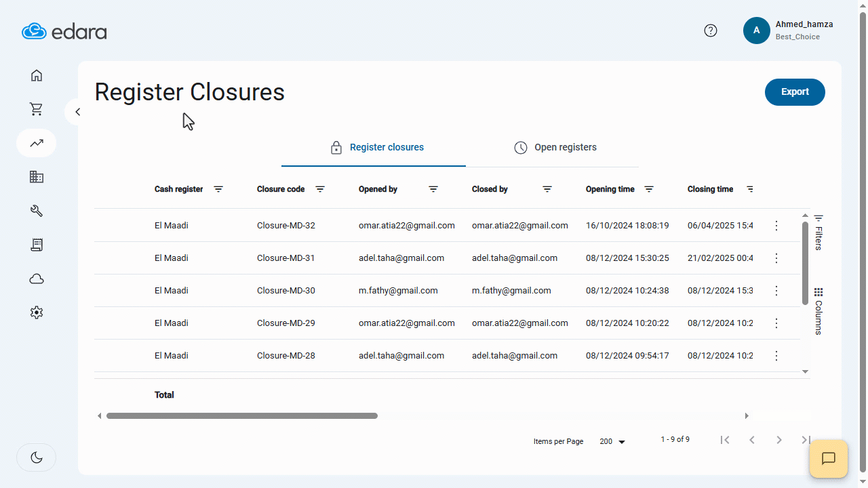Open the help question mark icon

pyautogui.click(x=711, y=30)
